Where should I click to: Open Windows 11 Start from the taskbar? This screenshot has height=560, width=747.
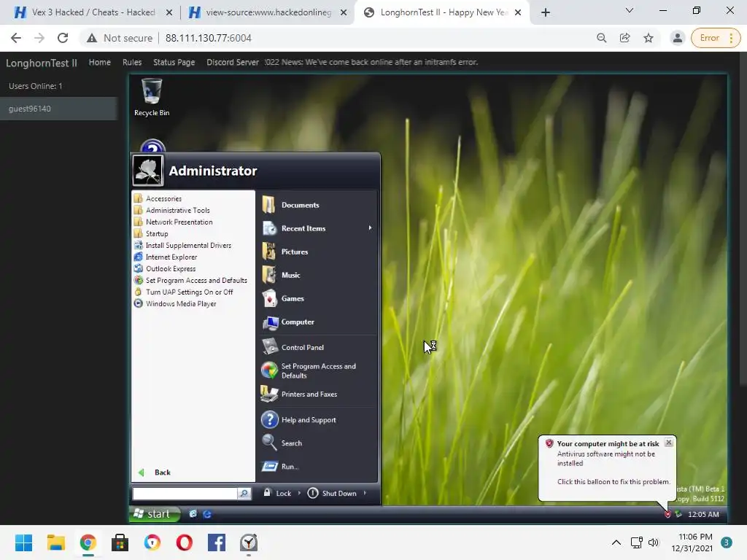23,542
